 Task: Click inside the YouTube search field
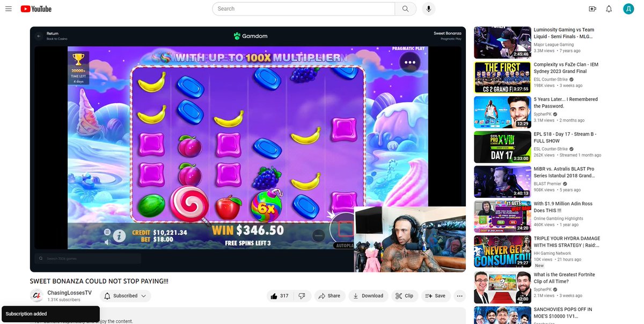pos(304,9)
